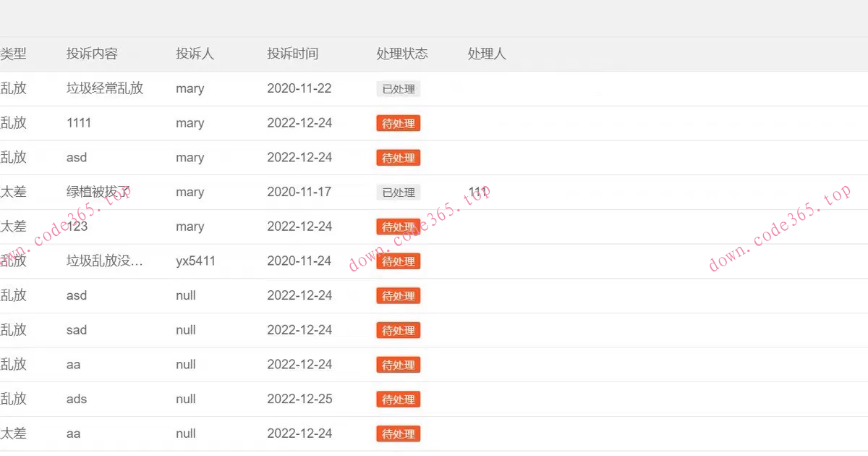
Task: Click 待处理 badge in the yx5411 row
Action: pos(399,261)
